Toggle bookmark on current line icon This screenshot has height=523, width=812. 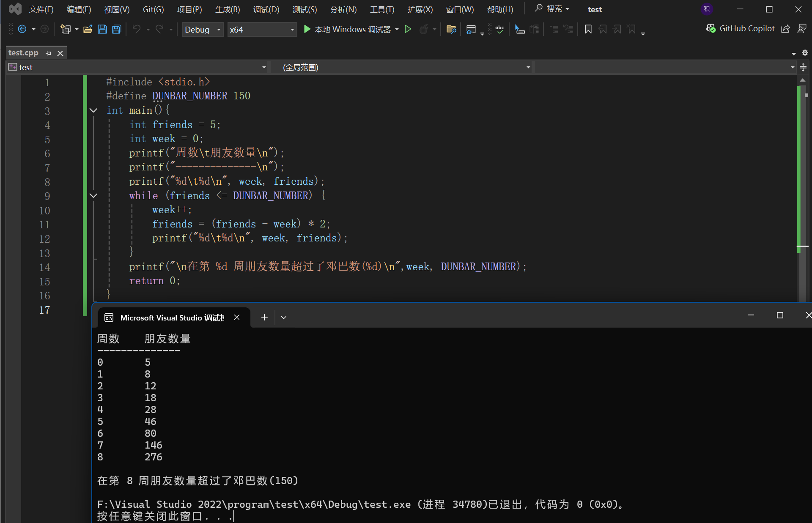(588, 29)
